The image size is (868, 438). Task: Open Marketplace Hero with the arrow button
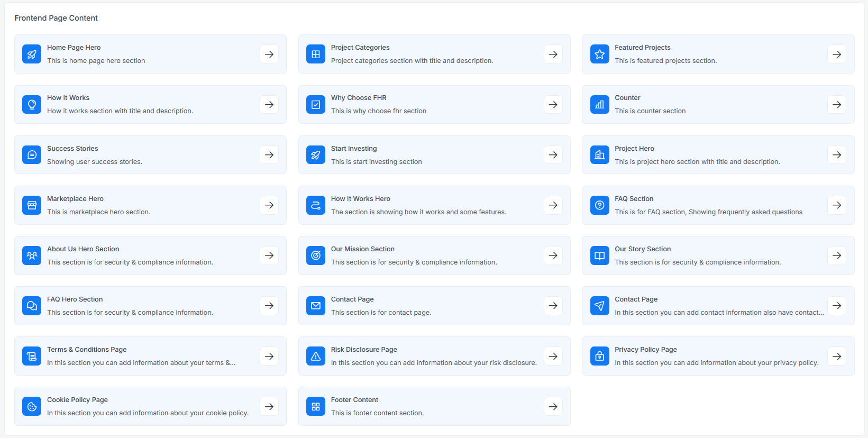(269, 205)
